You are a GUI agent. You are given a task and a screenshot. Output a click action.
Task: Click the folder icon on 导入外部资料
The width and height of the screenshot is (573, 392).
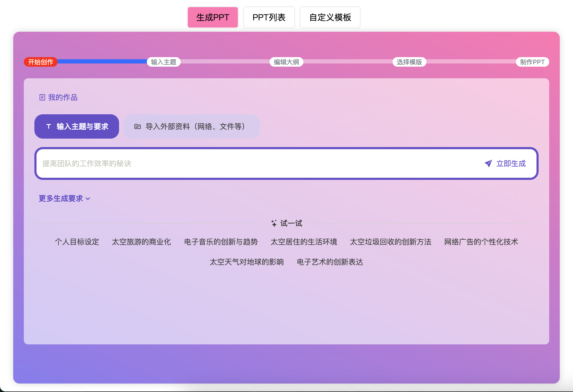pyautogui.click(x=137, y=127)
